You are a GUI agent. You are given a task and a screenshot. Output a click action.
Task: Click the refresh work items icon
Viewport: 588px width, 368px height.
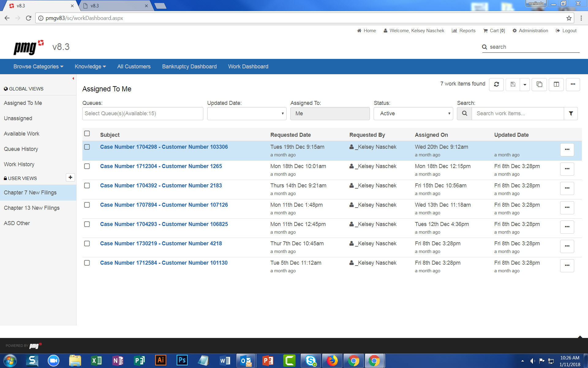click(x=496, y=84)
